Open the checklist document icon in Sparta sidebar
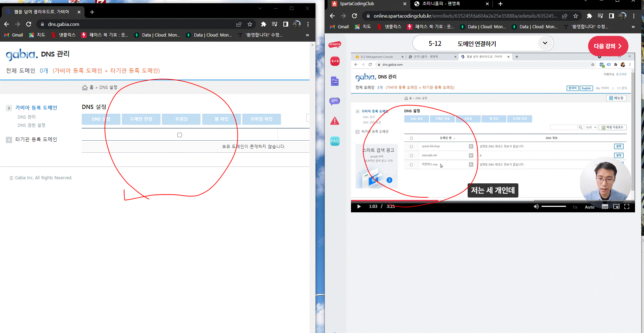Image resolution: width=644 pixels, height=333 pixels. (x=335, y=81)
